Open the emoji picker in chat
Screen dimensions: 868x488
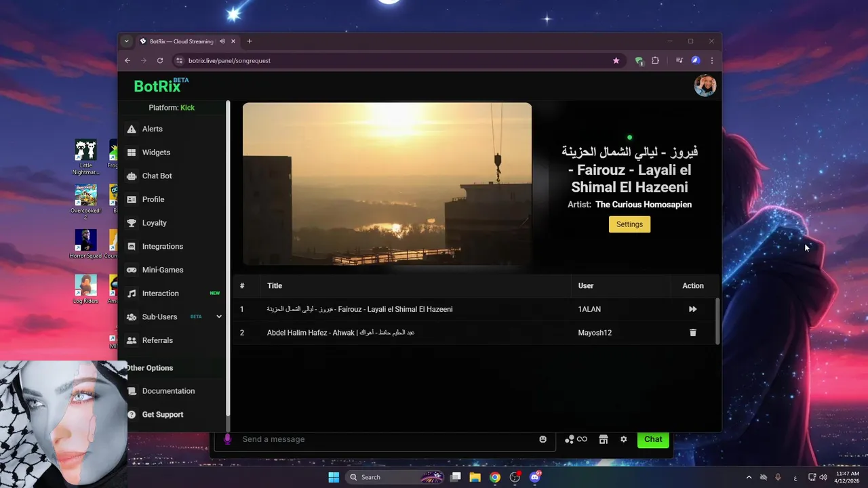pyautogui.click(x=542, y=439)
